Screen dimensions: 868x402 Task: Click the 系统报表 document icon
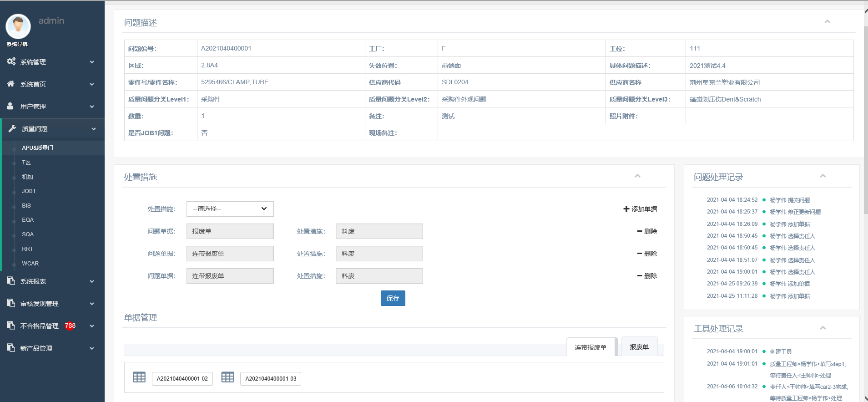[x=11, y=281]
